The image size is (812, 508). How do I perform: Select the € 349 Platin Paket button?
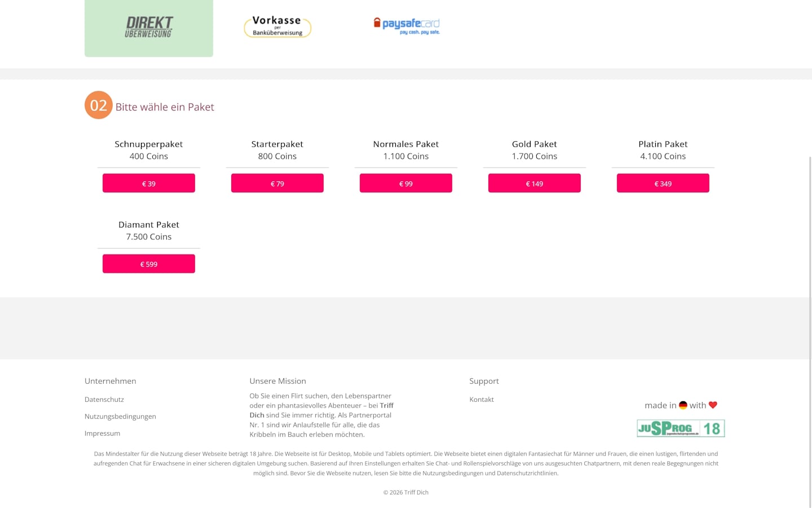663,183
